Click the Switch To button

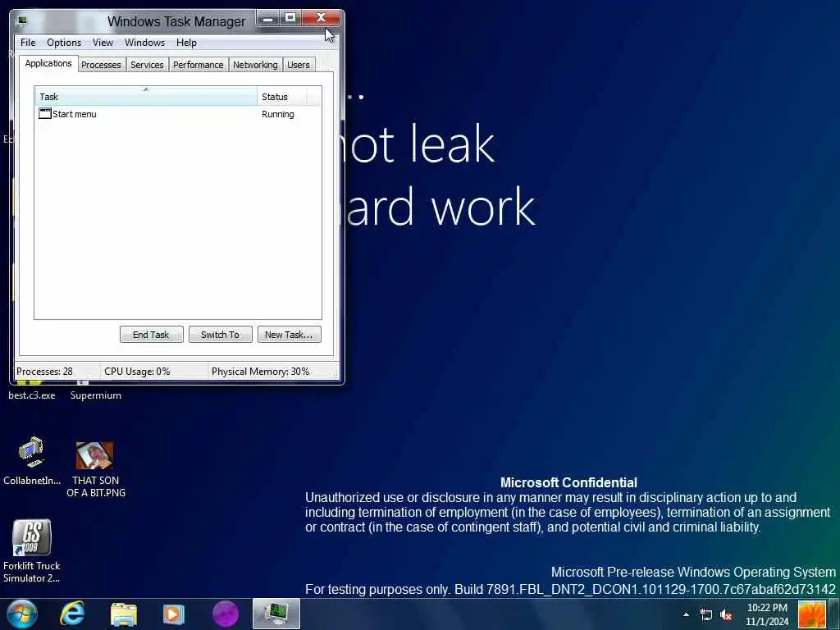coord(220,335)
